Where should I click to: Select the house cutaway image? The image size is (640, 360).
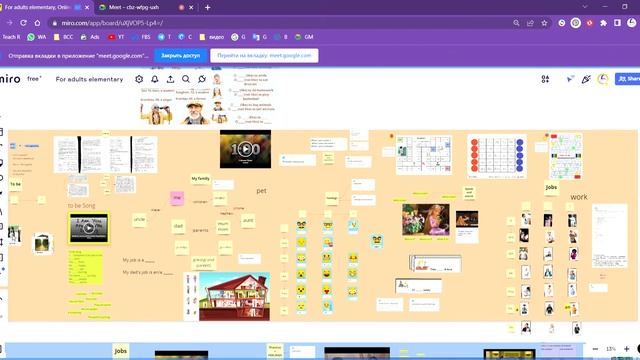(x=234, y=296)
